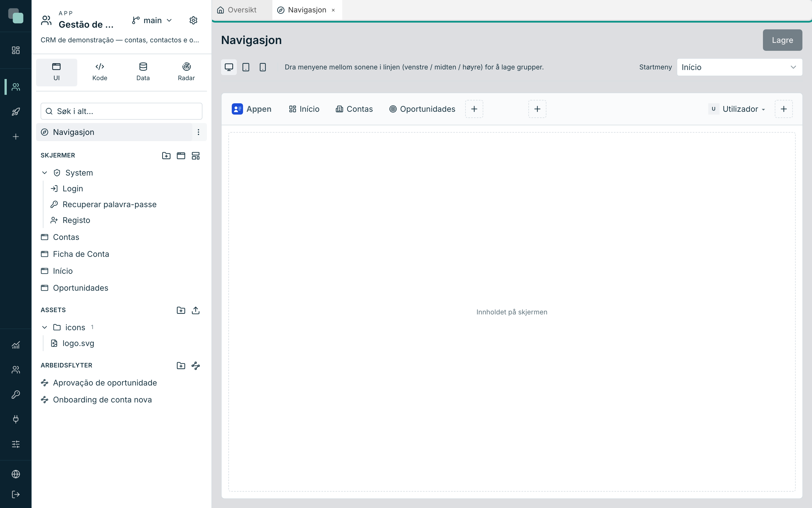Switch to tablet preview mode
The width and height of the screenshot is (812, 508).
pyautogui.click(x=246, y=67)
